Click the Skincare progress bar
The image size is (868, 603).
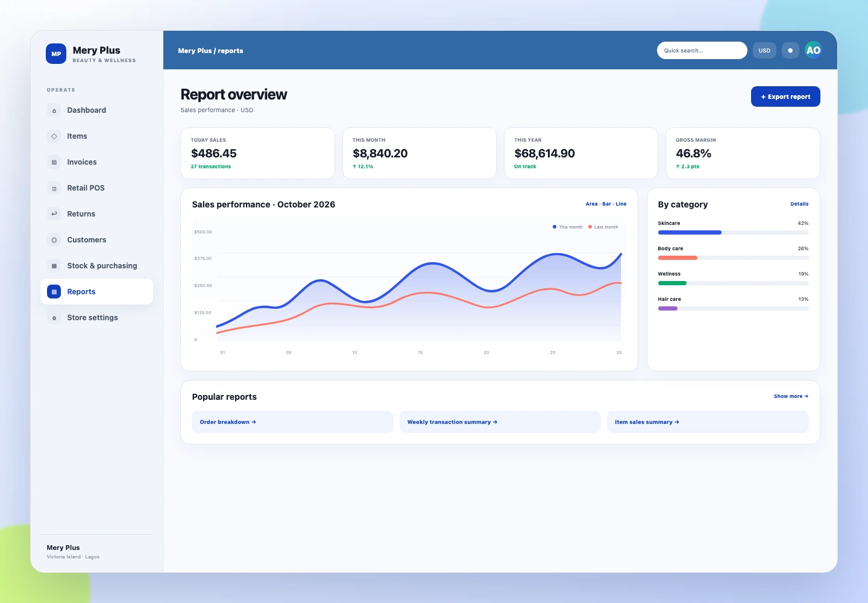pyautogui.click(x=733, y=233)
